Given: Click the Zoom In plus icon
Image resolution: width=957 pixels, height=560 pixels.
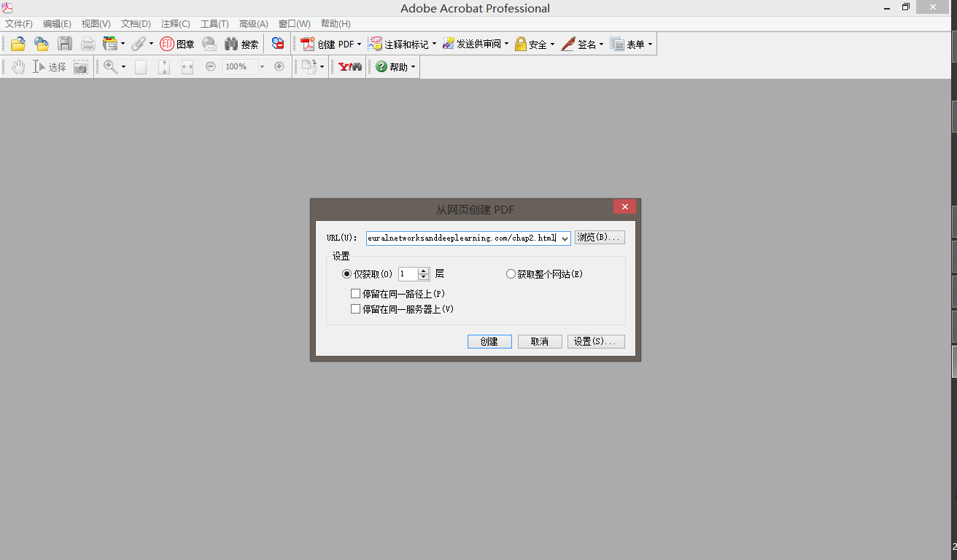Looking at the screenshot, I should [x=279, y=66].
